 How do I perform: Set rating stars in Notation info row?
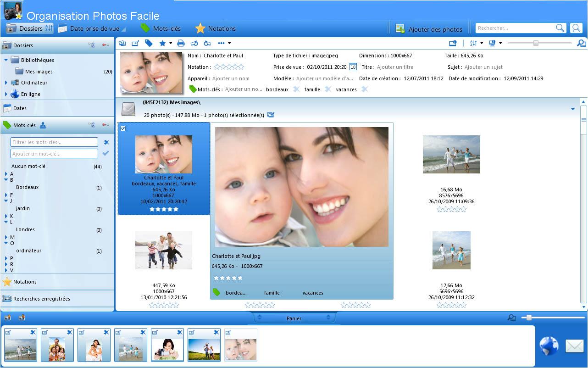pyautogui.click(x=229, y=67)
